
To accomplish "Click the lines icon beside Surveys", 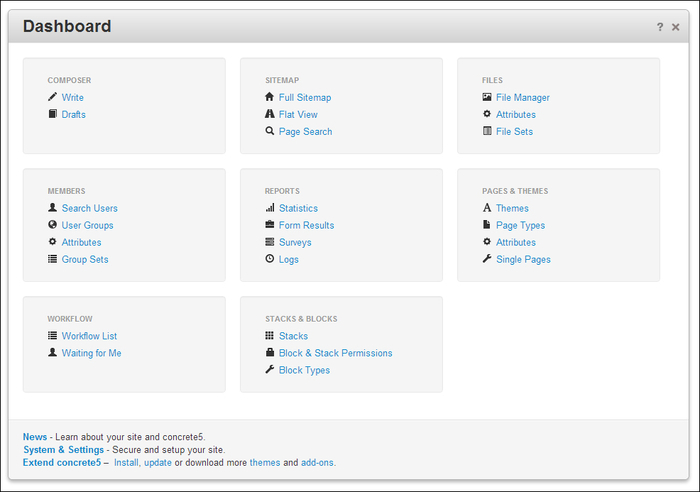I will [269, 242].
